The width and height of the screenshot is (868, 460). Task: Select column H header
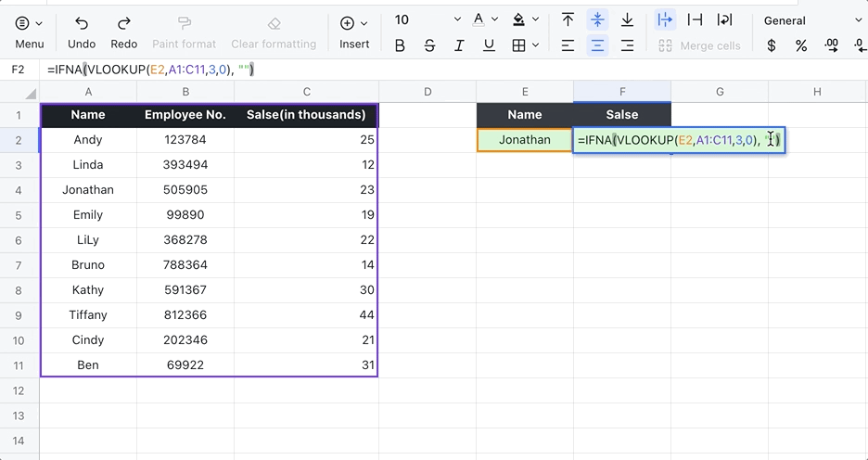point(817,92)
